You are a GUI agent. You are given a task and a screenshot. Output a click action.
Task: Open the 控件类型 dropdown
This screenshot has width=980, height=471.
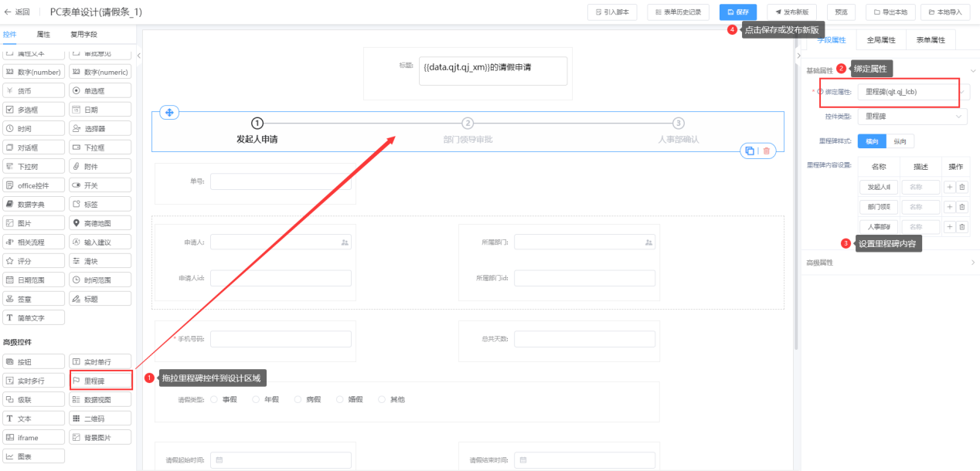pyautogui.click(x=912, y=117)
